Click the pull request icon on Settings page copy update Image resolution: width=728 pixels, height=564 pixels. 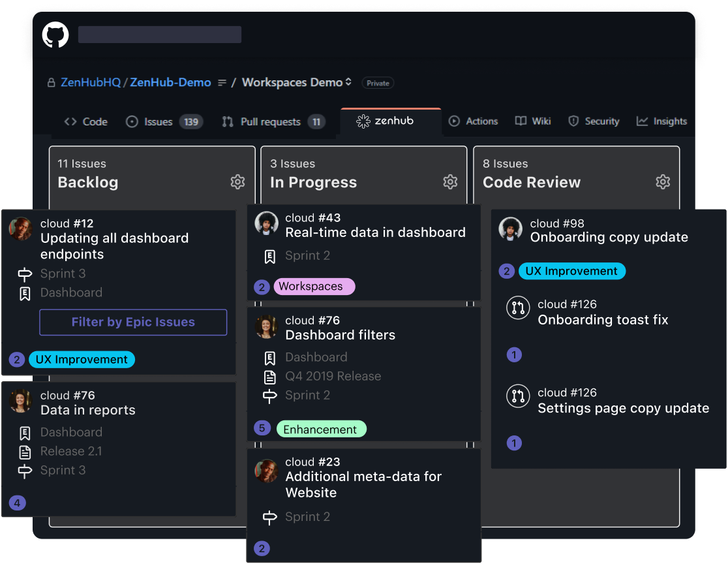pos(517,396)
